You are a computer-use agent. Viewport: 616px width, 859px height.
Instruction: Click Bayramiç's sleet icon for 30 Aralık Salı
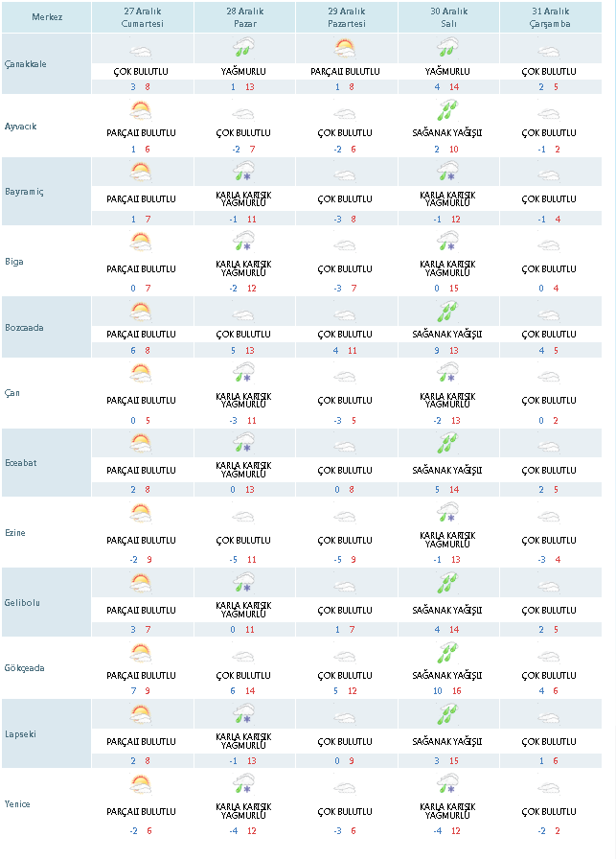pyautogui.click(x=446, y=174)
